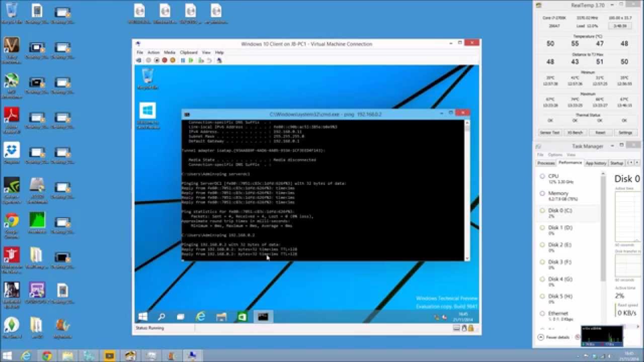
Task: Click the red Shut Down VM toolbar button
Action: point(165,60)
